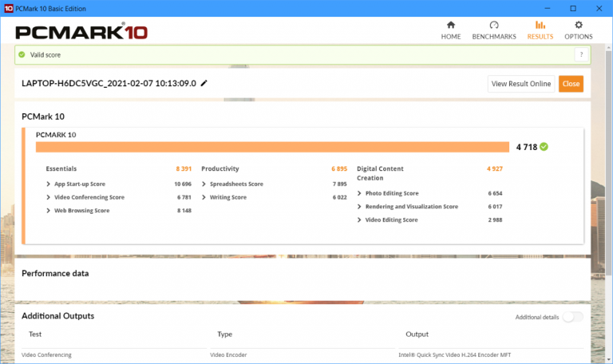
Task: Click the PCMark 10 logo
Action: [x=81, y=33]
